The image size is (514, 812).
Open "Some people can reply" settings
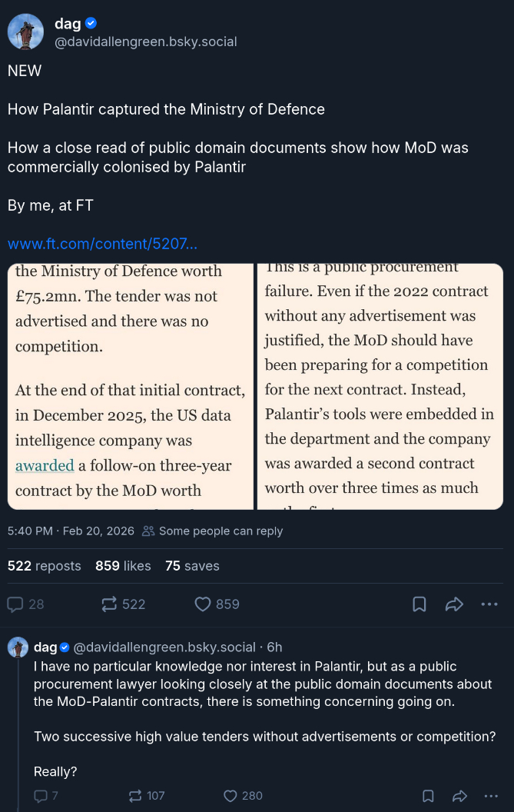pyautogui.click(x=213, y=531)
